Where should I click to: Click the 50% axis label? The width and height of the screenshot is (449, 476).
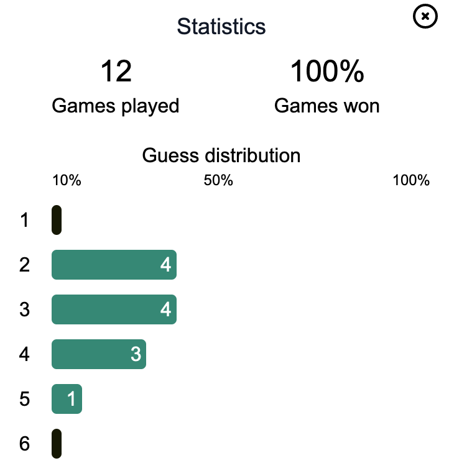point(218,180)
